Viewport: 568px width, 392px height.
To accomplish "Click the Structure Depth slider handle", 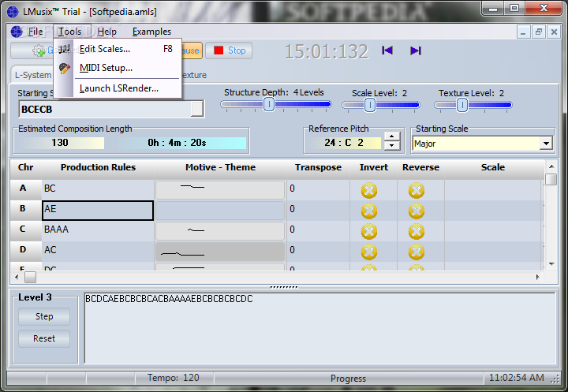I will click(x=269, y=104).
